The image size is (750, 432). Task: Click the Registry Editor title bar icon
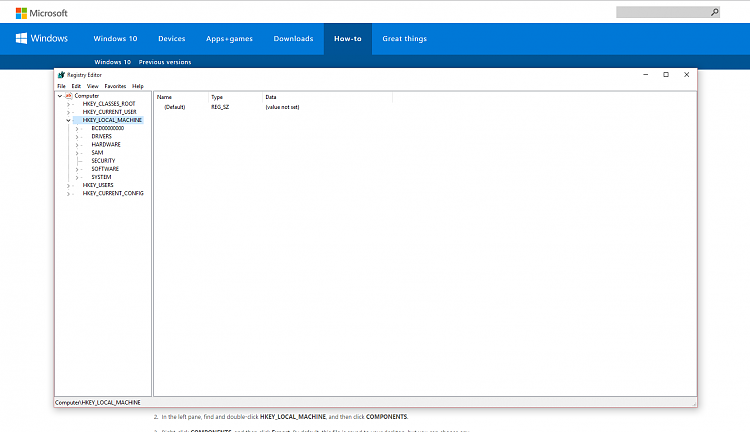61,75
